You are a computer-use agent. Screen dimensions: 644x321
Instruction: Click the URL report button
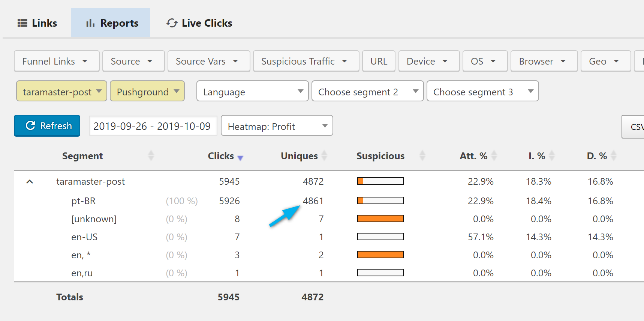tap(379, 61)
